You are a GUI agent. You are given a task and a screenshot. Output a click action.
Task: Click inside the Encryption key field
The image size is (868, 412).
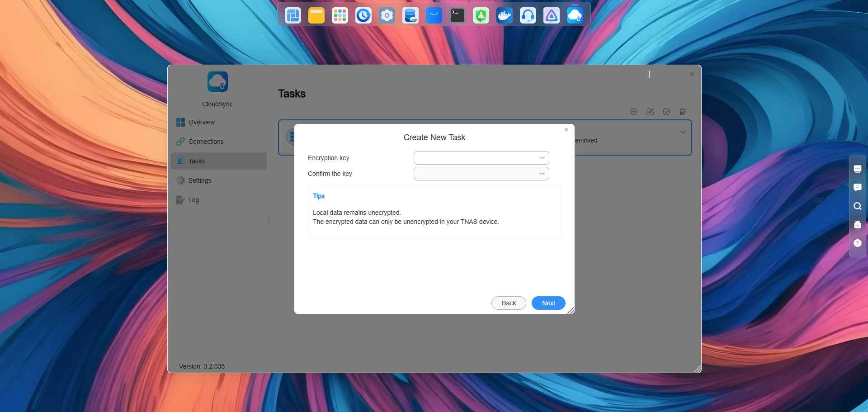point(475,157)
